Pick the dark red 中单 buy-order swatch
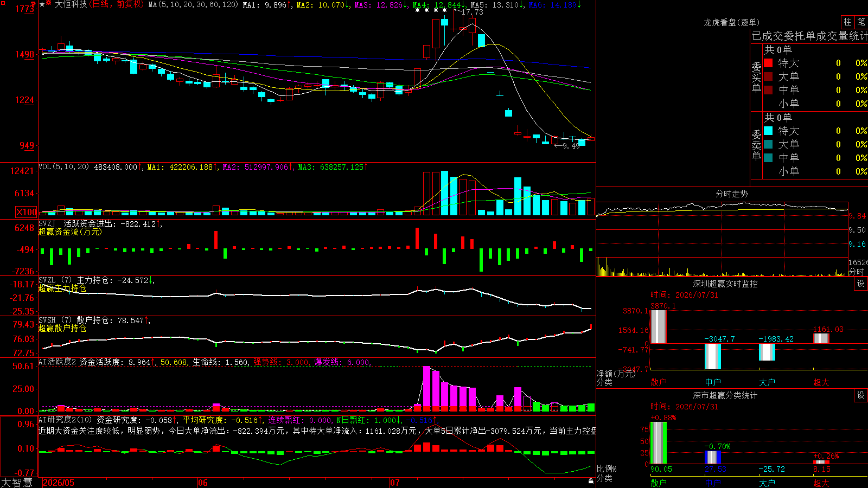The width and height of the screenshot is (868, 488). [768, 90]
